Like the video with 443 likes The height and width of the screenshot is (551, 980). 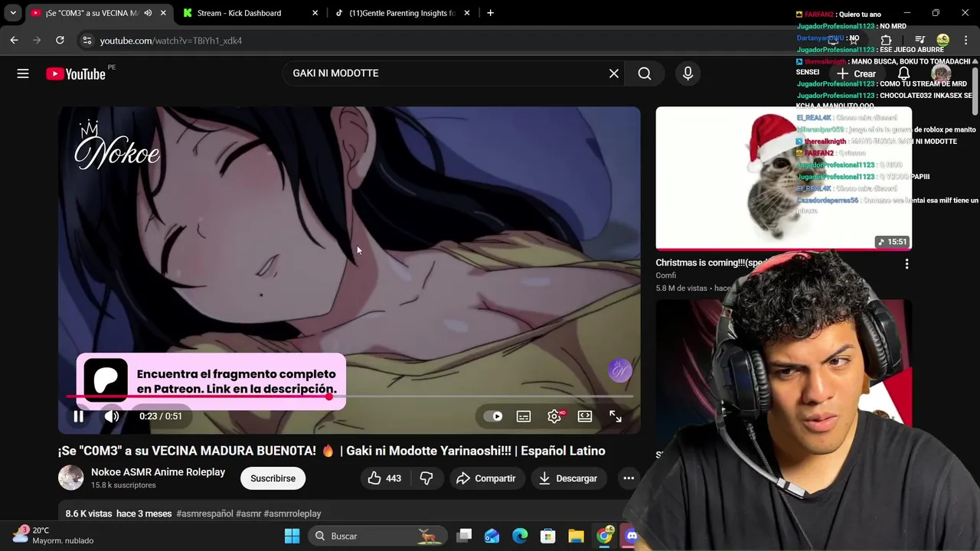[x=384, y=478]
